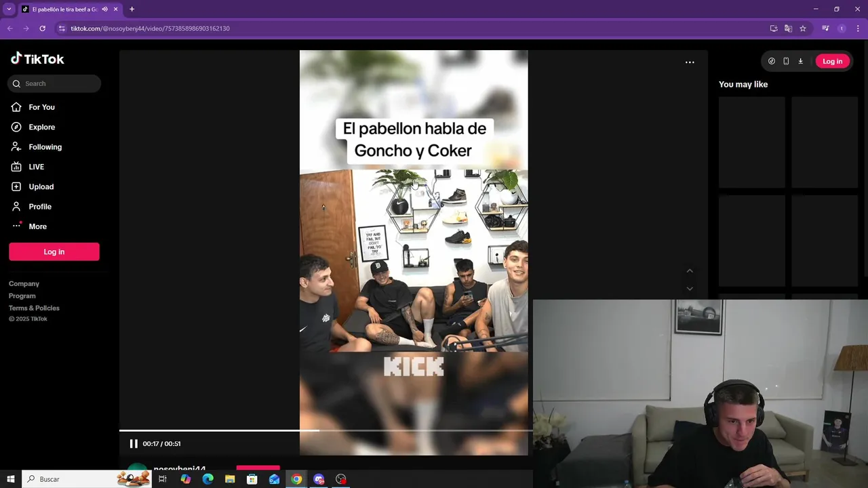
Task: Open the Chrome three-dot menu
Action: click(x=858, y=28)
